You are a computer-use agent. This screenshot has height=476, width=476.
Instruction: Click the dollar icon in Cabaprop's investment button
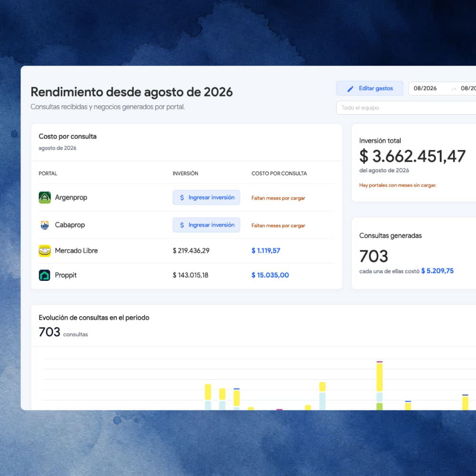coord(182,225)
